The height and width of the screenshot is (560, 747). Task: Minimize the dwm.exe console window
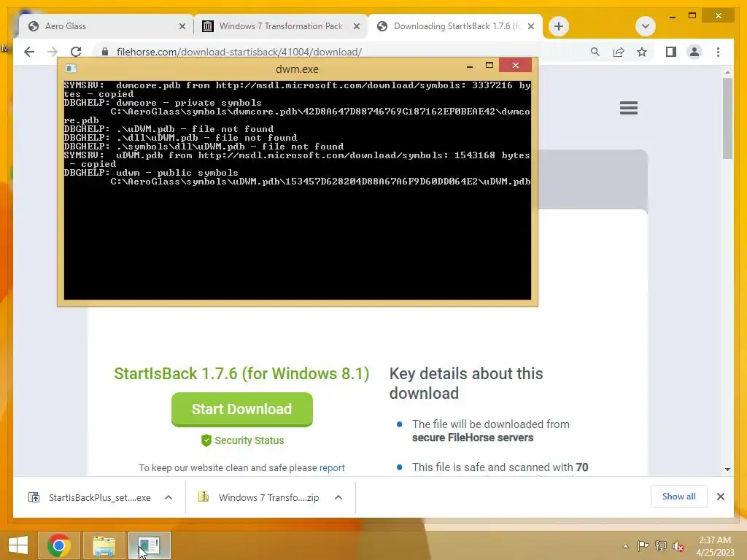click(x=470, y=66)
